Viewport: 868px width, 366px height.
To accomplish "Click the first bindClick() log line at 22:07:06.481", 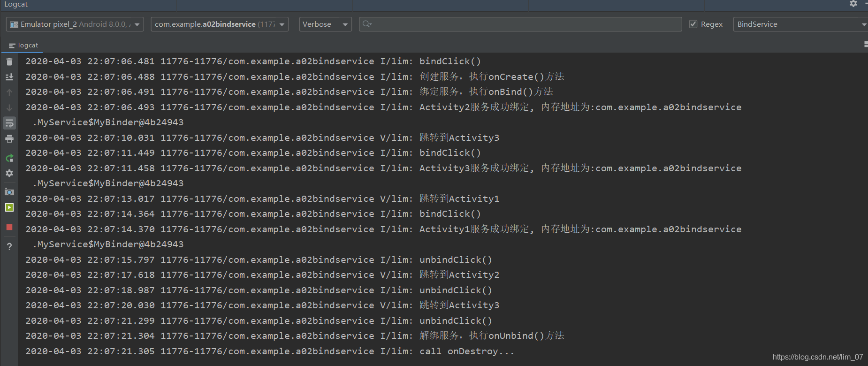I will (253, 61).
